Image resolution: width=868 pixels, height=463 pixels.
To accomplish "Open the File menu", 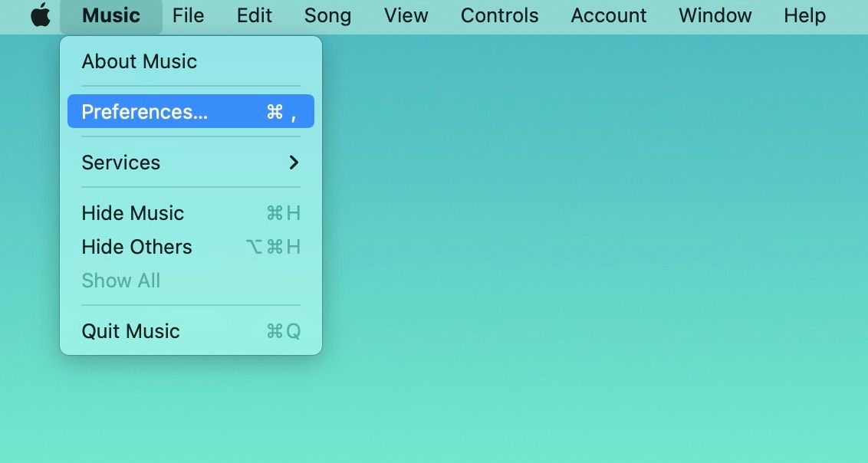I will pyautogui.click(x=188, y=15).
